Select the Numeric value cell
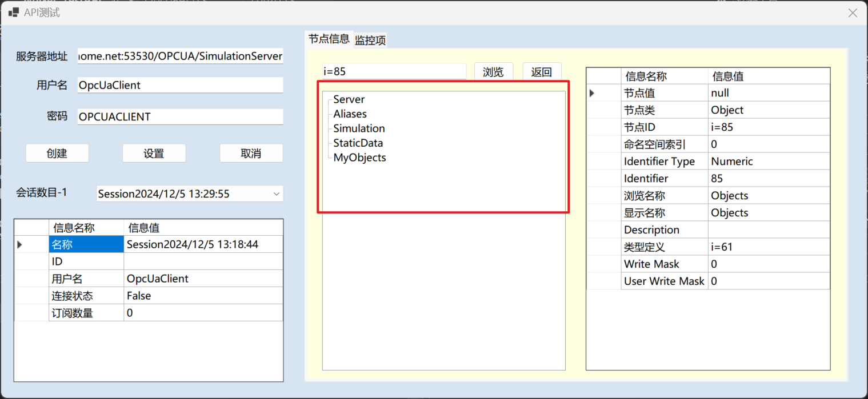This screenshot has width=868, height=399. point(769,161)
